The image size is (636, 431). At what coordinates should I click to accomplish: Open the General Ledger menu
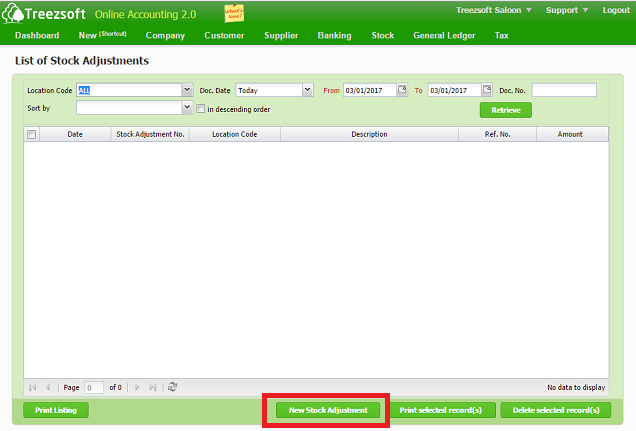(x=444, y=36)
